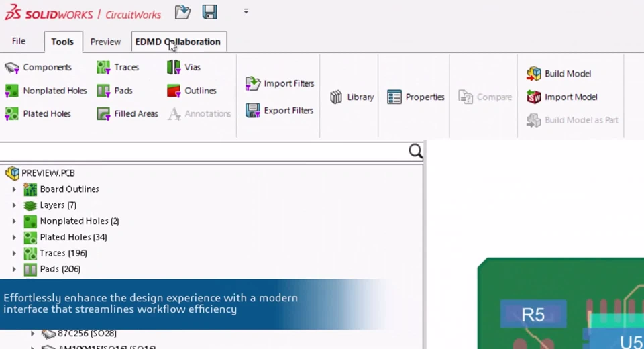The height and width of the screenshot is (349, 644).
Task: Expand the Layers (7) node
Action: pyautogui.click(x=14, y=205)
